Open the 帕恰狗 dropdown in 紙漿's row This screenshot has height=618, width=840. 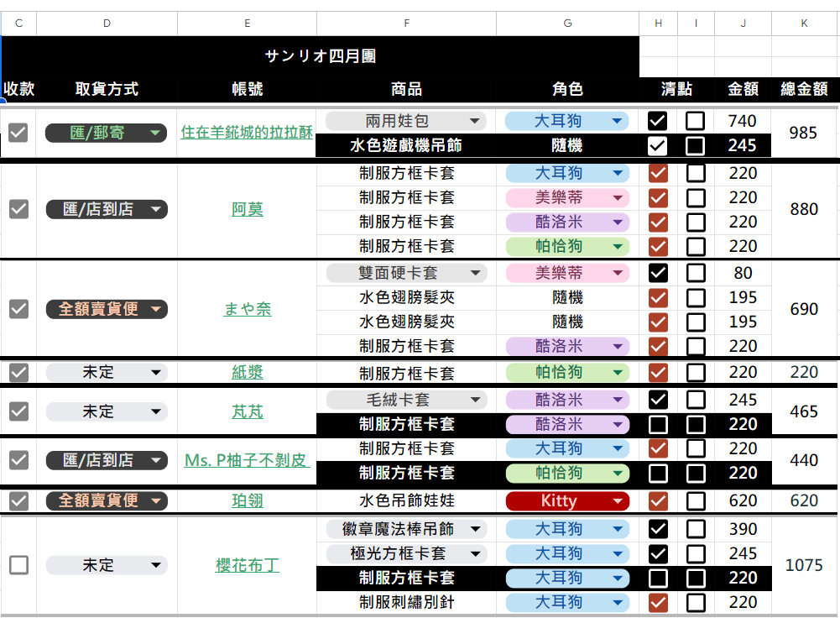pyautogui.click(x=567, y=372)
